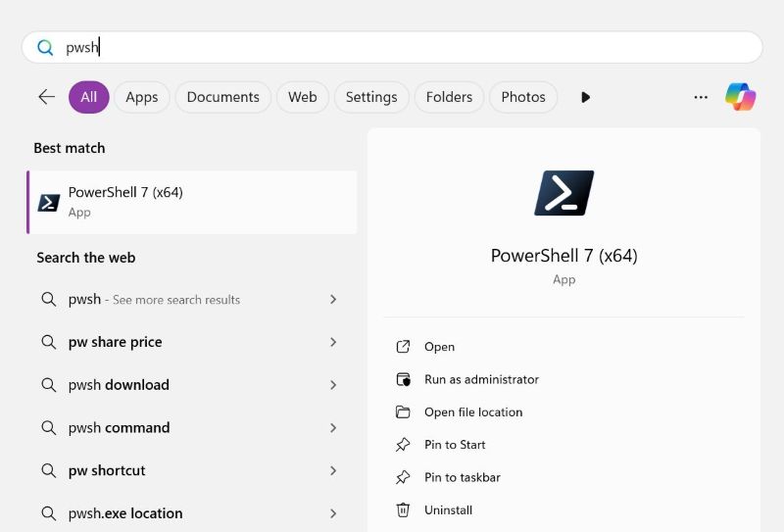Expand the 'pwsh command' suggestion chevron

point(333,428)
